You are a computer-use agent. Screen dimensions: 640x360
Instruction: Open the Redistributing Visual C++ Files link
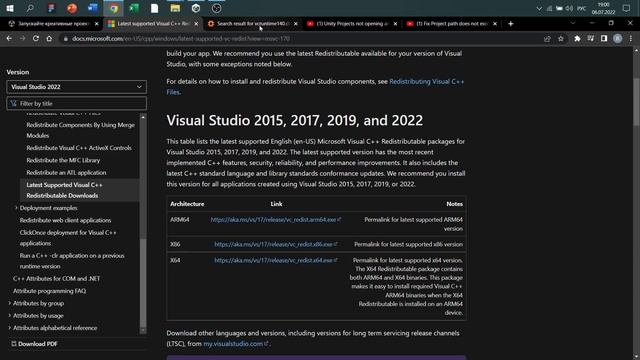pyautogui.click(x=315, y=87)
